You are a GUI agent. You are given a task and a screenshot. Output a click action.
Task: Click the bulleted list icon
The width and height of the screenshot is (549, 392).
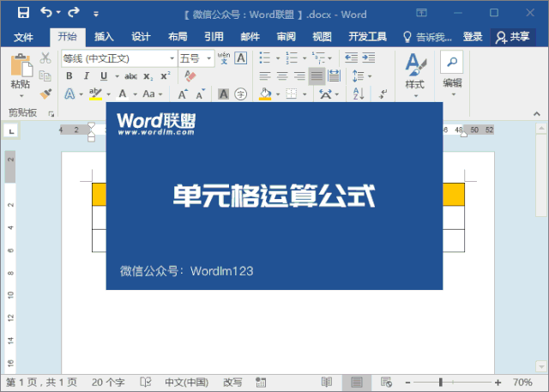265,57
